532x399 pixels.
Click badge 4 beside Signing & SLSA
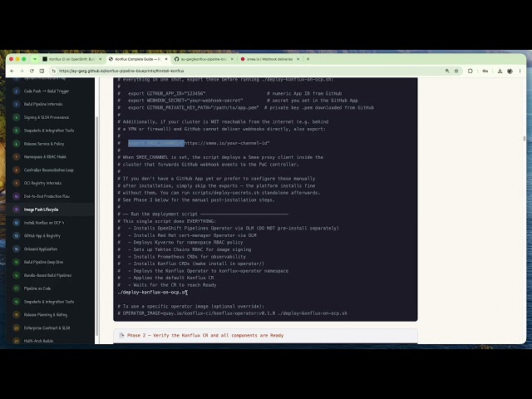point(17,117)
